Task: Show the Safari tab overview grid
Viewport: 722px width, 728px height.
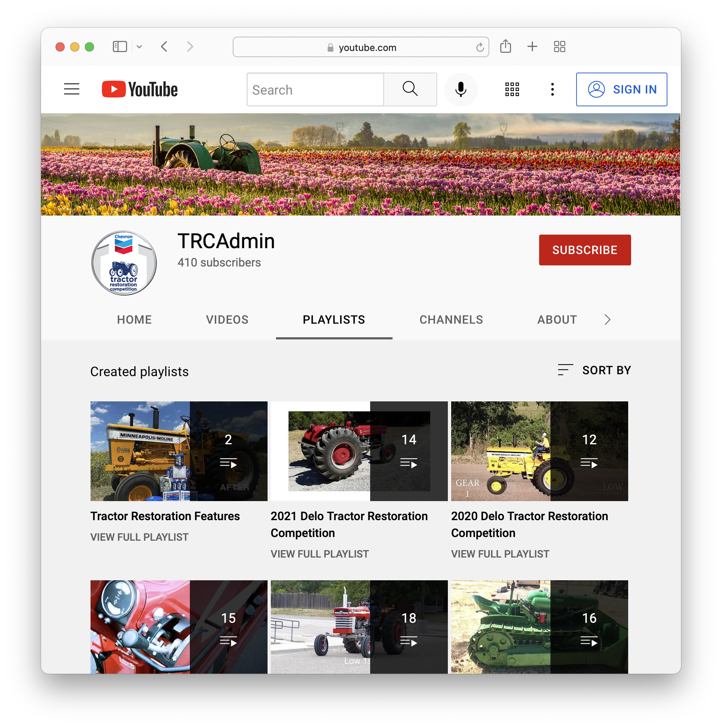Action: pyautogui.click(x=560, y=46)
